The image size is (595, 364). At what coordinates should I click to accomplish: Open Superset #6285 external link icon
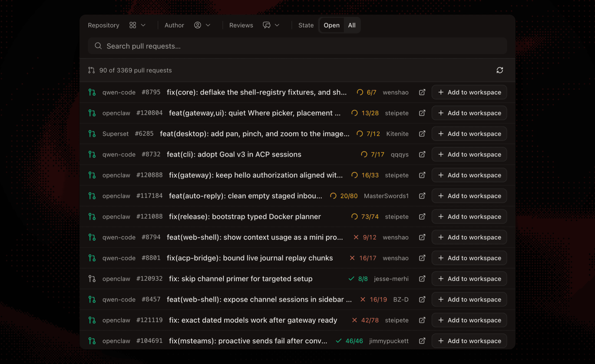[x=422, y=134]
